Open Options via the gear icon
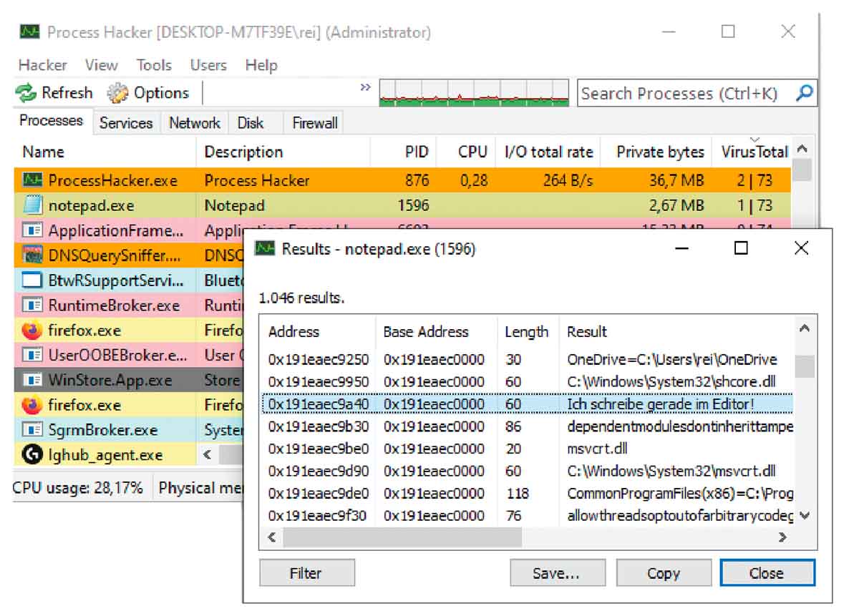This screenshot has height=616, width=859. [117, 93]
